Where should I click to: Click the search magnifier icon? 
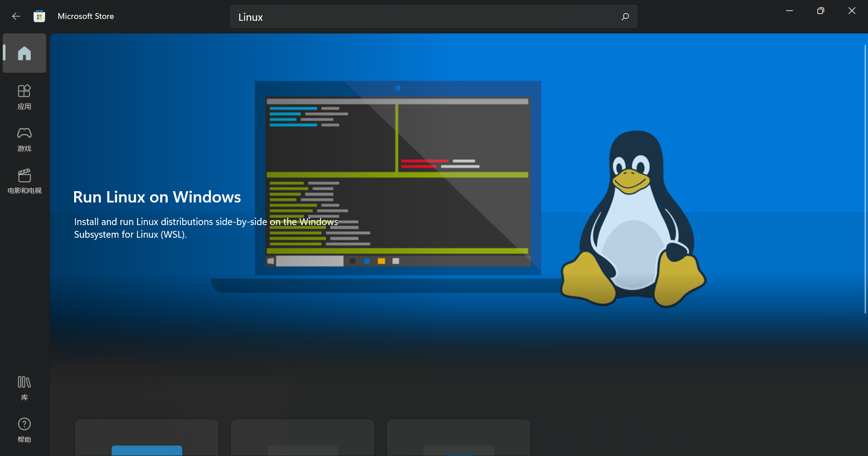click(625, 17)
